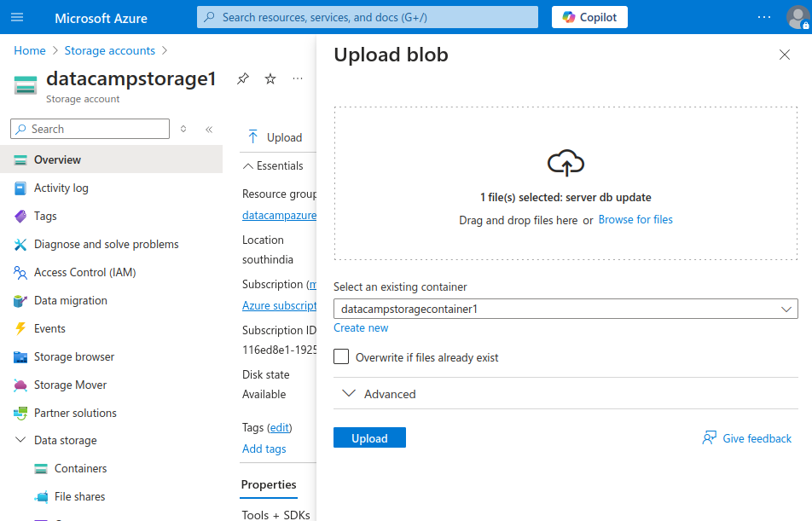812x521 pixels.
Task: Open more options next to storage account title
Action: 297,78
